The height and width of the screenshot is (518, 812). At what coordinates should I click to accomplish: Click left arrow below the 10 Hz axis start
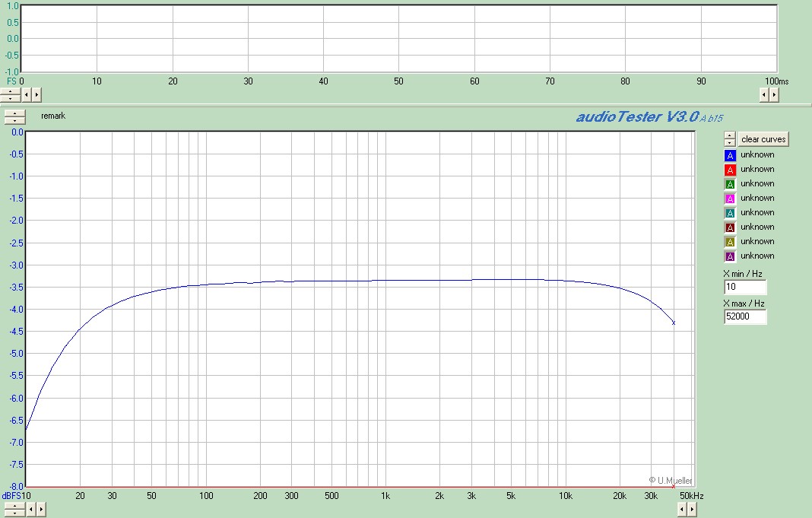[31, 510]
